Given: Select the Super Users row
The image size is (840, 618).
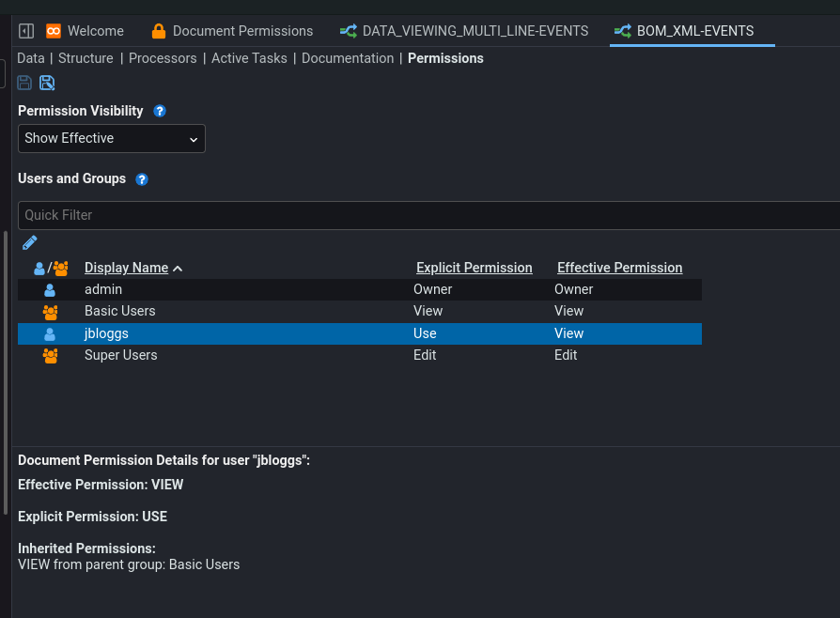Looking at the screenshot, I should coord(120,355).
